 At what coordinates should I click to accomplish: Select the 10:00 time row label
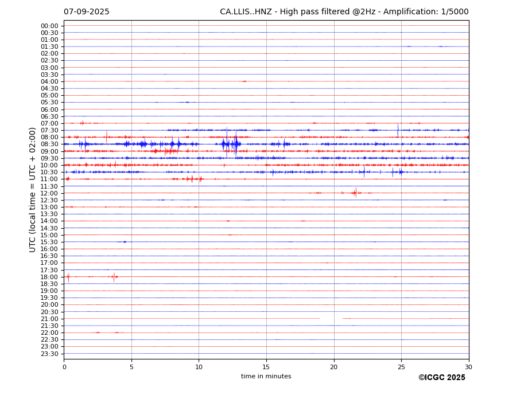[x=49, y=166]
